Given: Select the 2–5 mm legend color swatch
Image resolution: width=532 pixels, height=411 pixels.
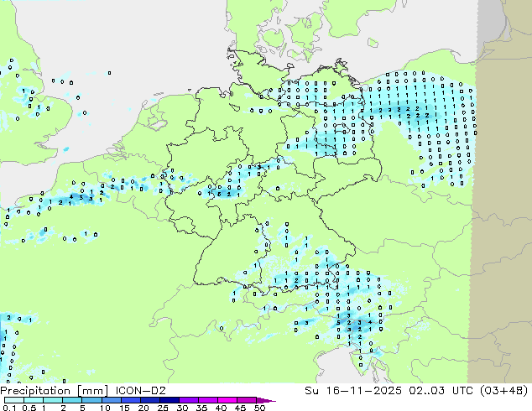Looking at the screenshot, I should (72, 400).
